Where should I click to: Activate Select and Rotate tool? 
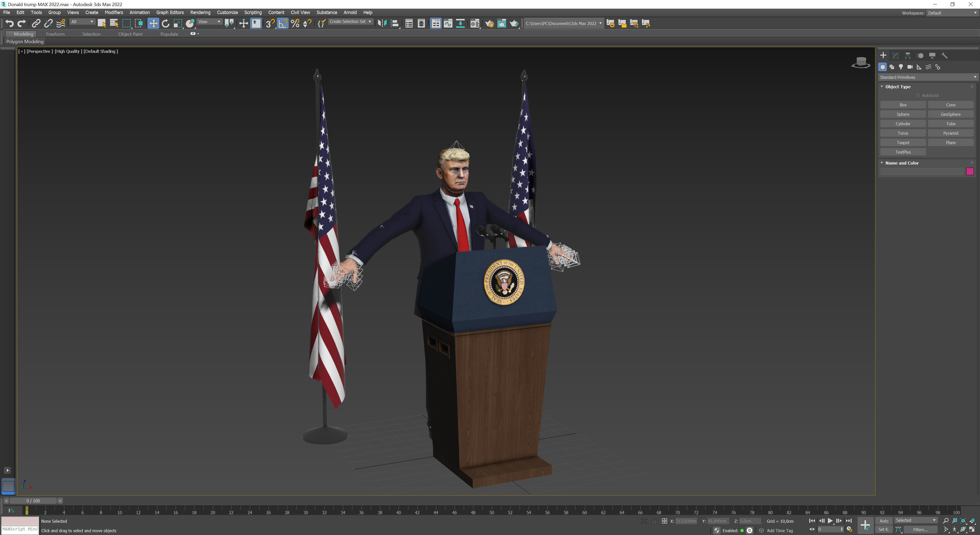pos(165,23)
